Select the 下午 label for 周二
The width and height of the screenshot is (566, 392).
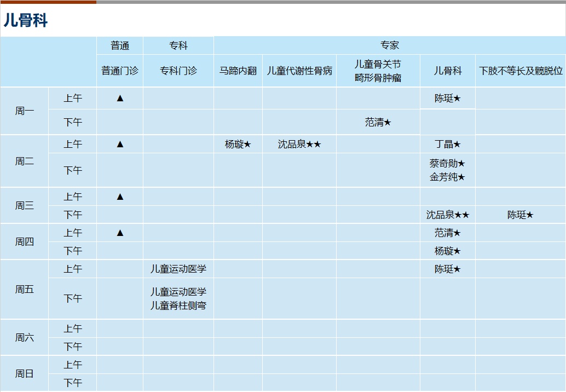click(73, 170)
